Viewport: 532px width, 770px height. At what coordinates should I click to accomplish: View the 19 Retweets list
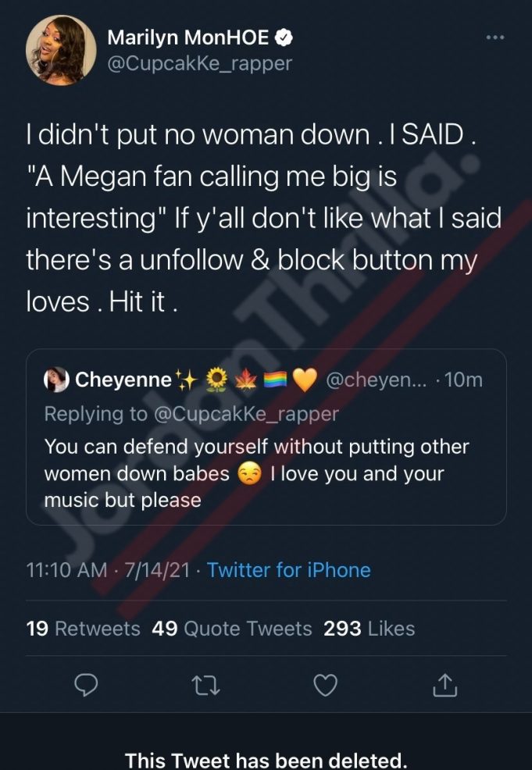(83, 628)
